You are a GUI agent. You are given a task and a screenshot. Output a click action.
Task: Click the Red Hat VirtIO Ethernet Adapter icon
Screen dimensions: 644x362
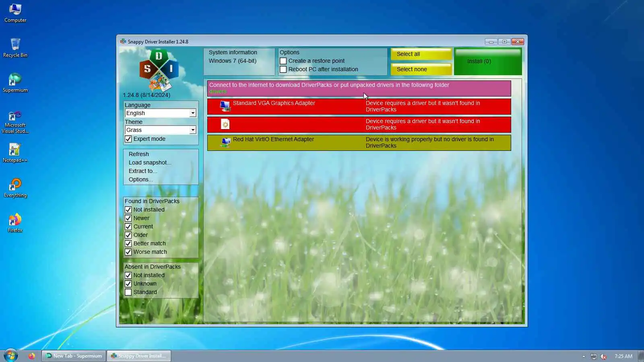225,142
